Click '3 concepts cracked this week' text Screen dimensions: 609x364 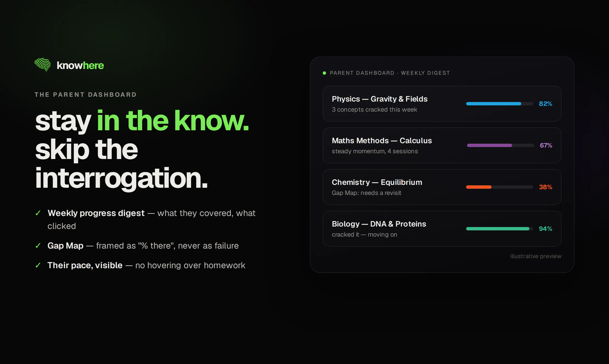[x=374, y=109]
